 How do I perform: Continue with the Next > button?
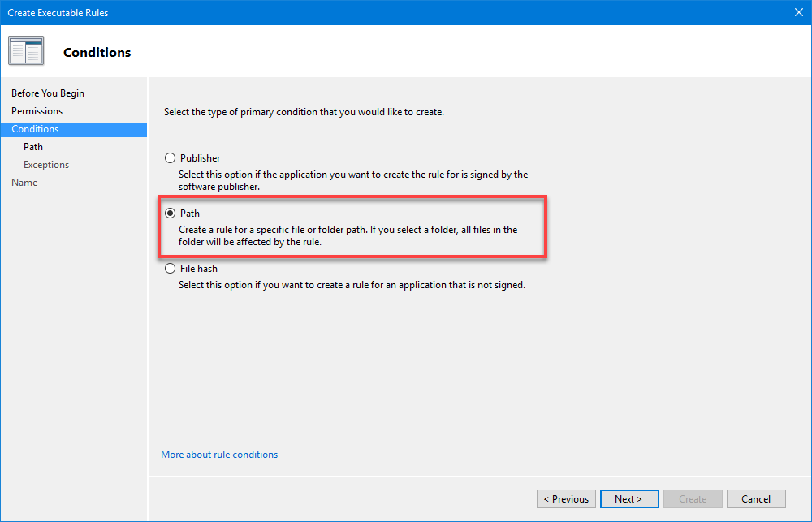coord(628,499)
